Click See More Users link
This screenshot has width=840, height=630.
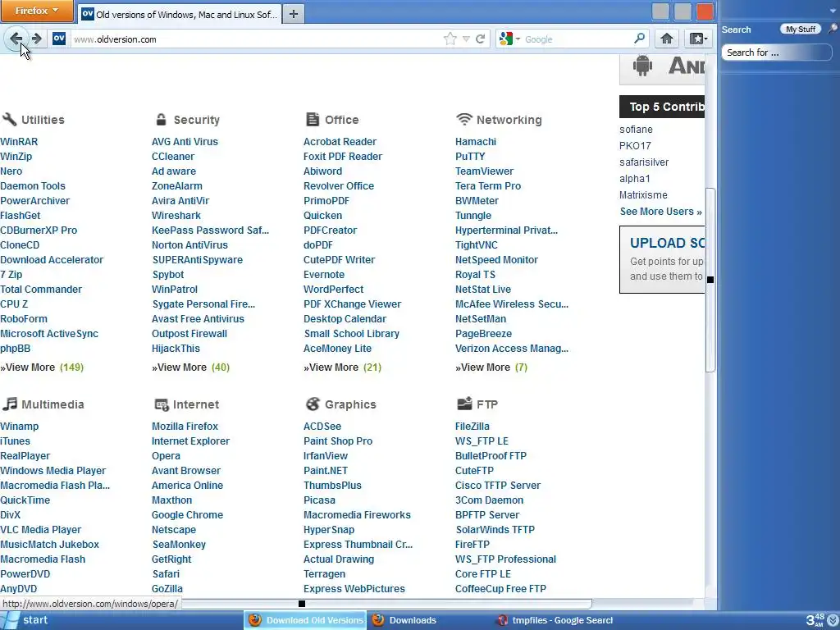[x=660, y=212]
